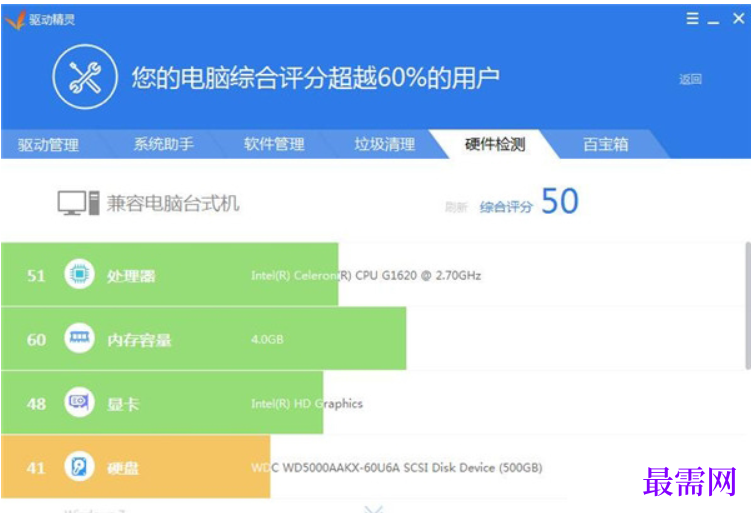Select the 硬盘 WDC disk row
The height and width of the screenshot is (513, 755).
373,467
